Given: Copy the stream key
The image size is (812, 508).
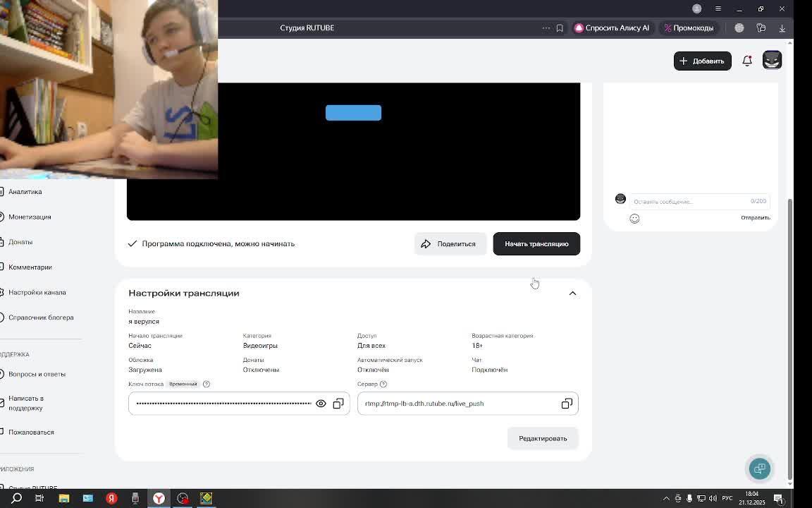Looking at the screenshot, I should (x=338, y=404).
